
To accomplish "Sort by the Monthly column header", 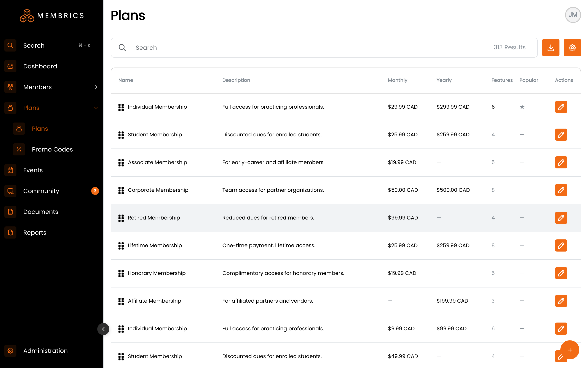I will 398,80.
